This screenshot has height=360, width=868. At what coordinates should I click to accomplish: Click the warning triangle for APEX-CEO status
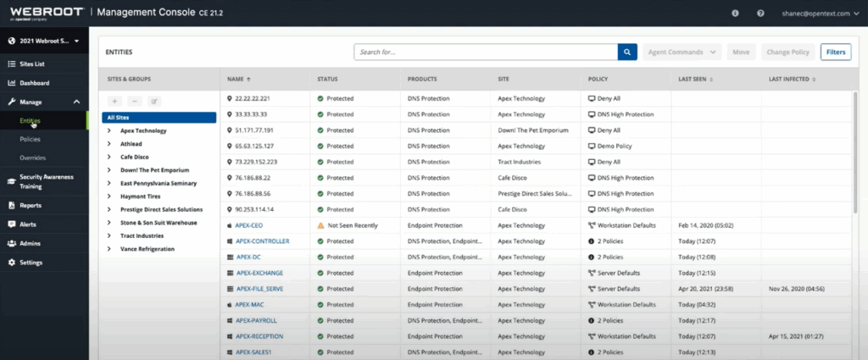click(x=320, y=225)
